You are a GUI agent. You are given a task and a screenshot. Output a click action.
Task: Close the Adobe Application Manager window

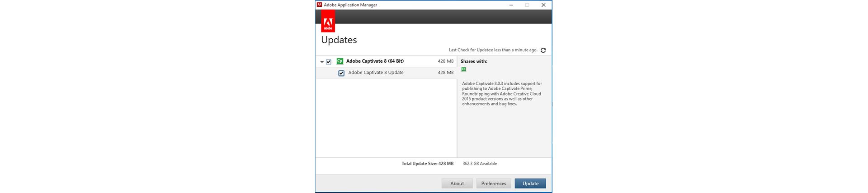pyautogui.click(x=543, y=5)
